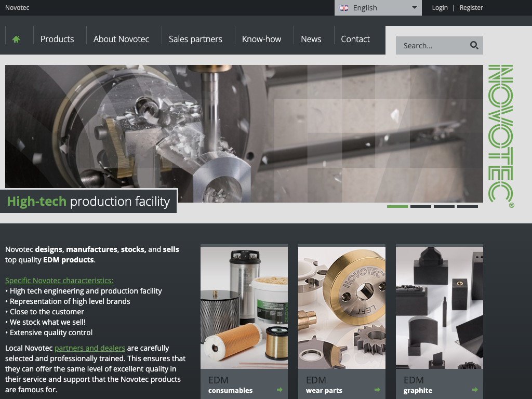Viewport: 532px width, 399px height.
Task: Click the Login link
Action: pyautogui.click(x=440, y=8)
